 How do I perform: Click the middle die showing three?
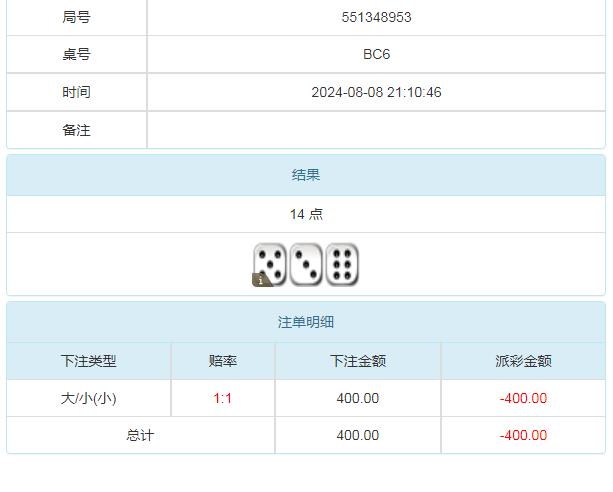click(x=306, y=264)
